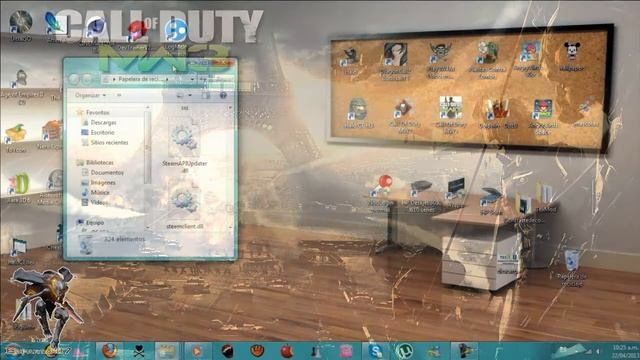The image size is (640, 360).
Task: Click the Papelera de reciclaje address bar
Action: click(x=149, y=79)
